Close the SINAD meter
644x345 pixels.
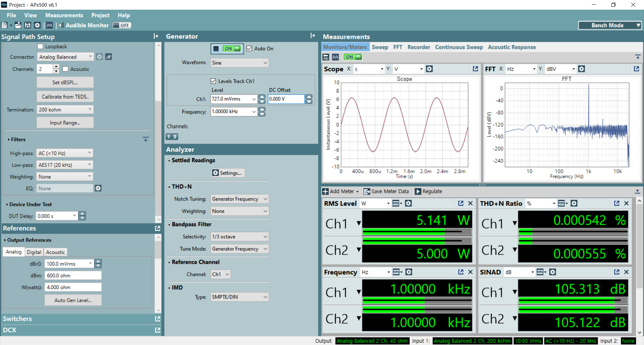tap(626, 272)
